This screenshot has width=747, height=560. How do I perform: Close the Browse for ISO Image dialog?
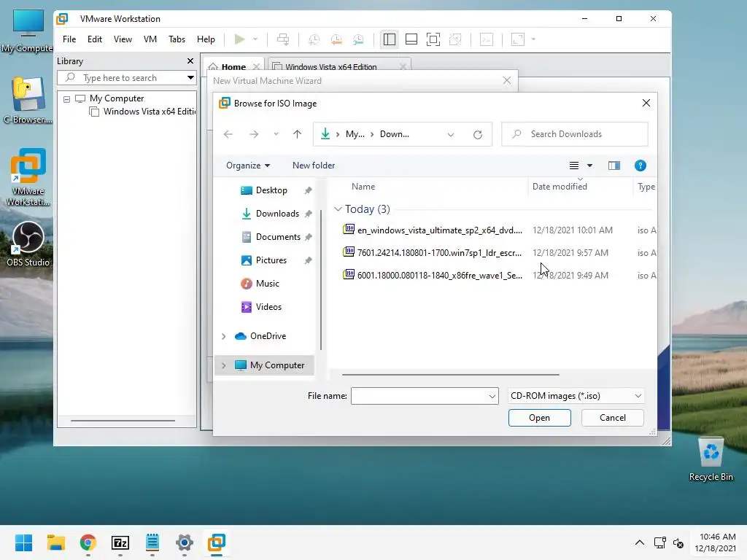click(646, 103)
